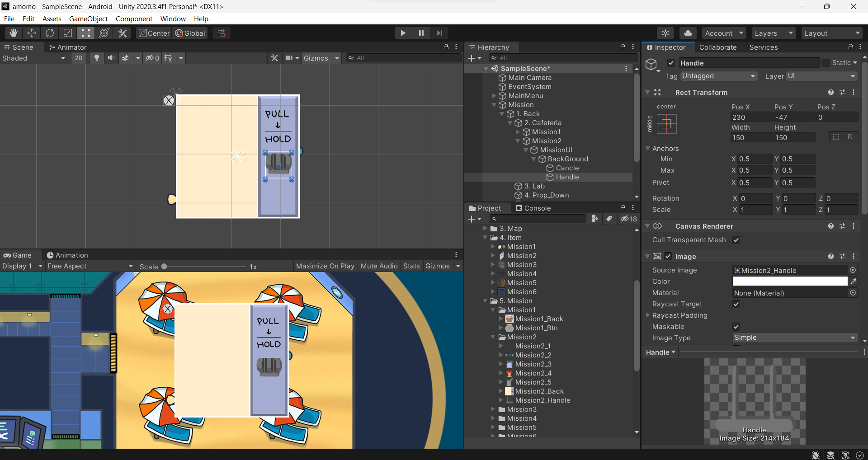Select Cancle in Hierarchy
The height and width of the screenshot is (460, 868).
[x=567, y=168]
